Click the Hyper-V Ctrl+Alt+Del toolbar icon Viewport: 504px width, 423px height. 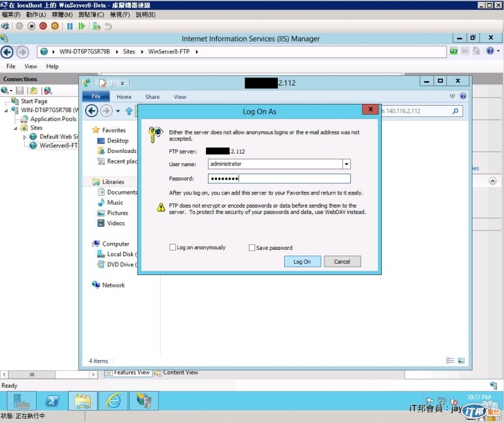pos(6,26)
